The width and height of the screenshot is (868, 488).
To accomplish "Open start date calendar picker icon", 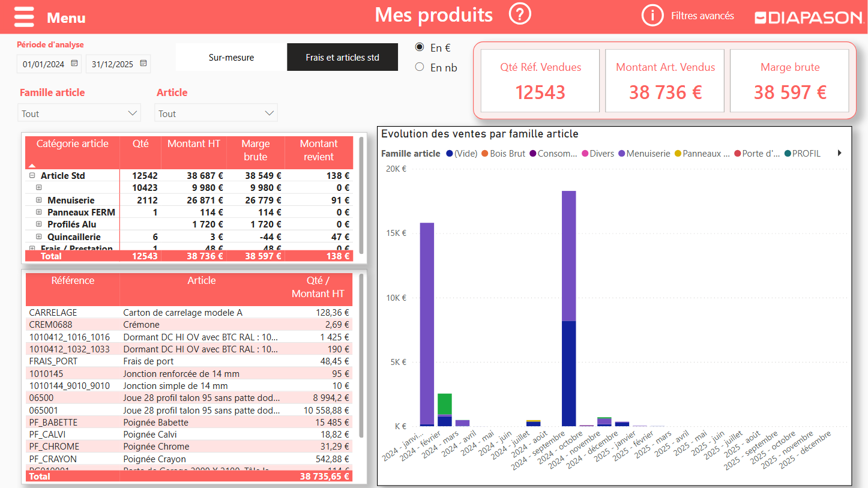I will pos(74,64).
